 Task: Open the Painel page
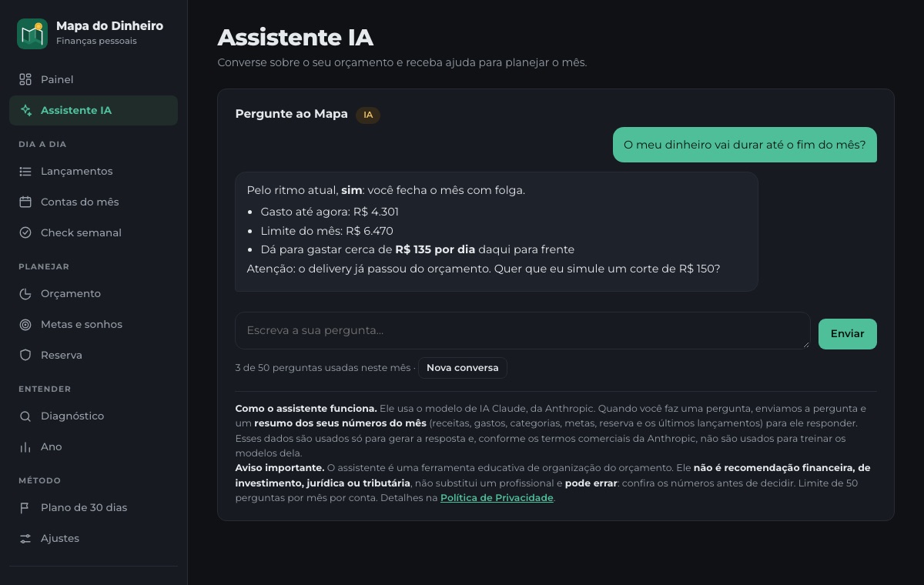(93, 79)
